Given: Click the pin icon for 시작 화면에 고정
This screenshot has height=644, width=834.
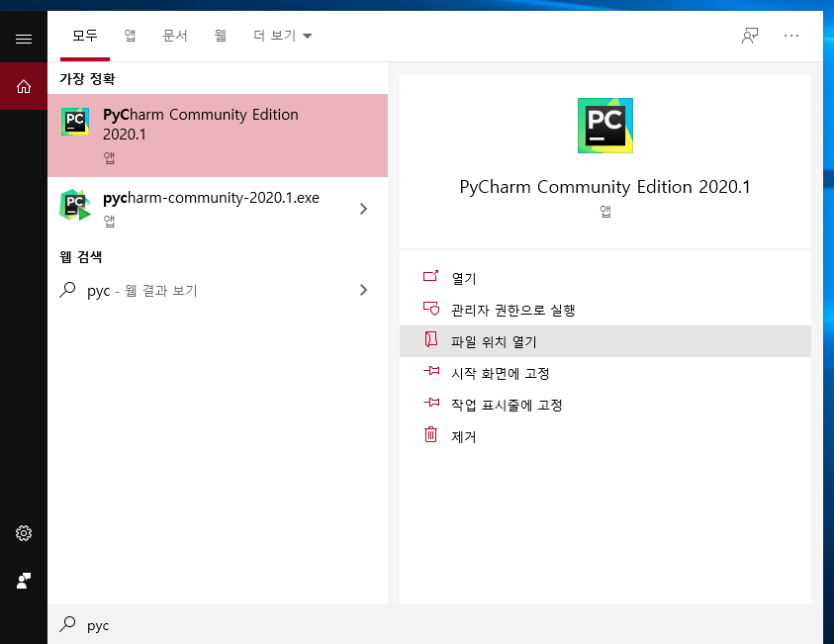Looking at the screenshot, I should [431, 371].
